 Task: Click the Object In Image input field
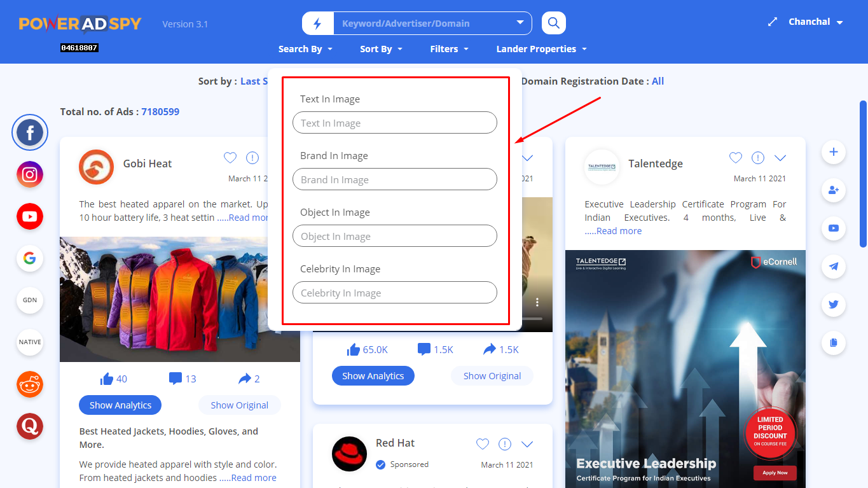[x=395, y=236]
